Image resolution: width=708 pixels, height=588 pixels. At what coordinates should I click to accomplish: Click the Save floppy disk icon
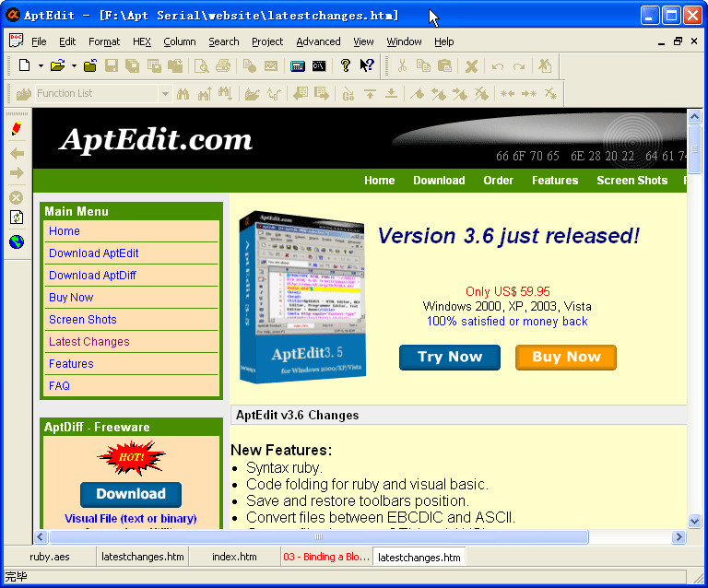coord(111,65)
